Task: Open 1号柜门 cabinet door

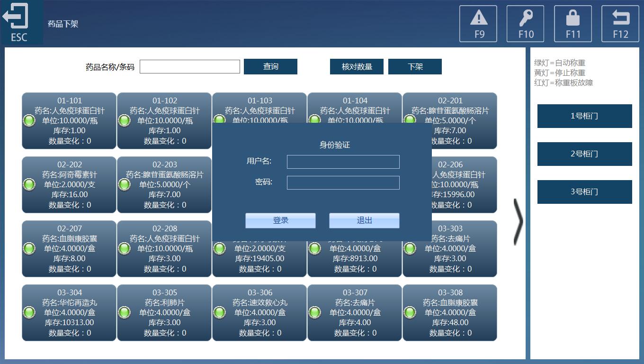Action: point(584,116)
